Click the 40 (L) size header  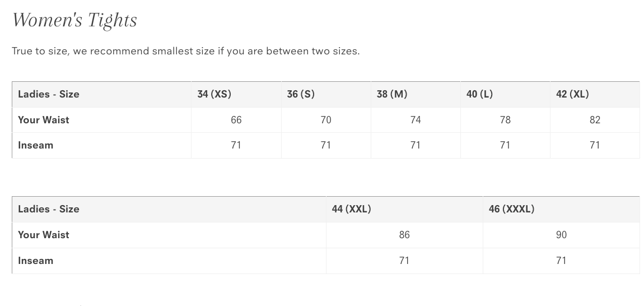coord(479,94)
